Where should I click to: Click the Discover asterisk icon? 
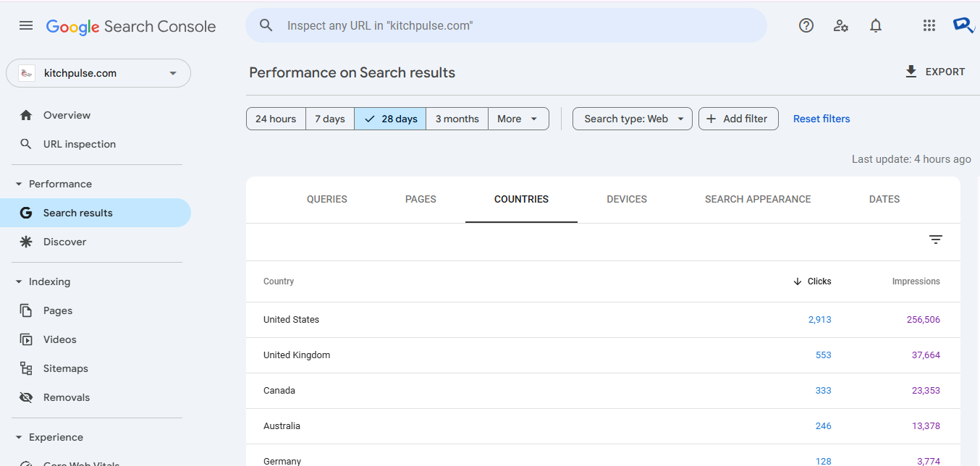click(26, 242)
